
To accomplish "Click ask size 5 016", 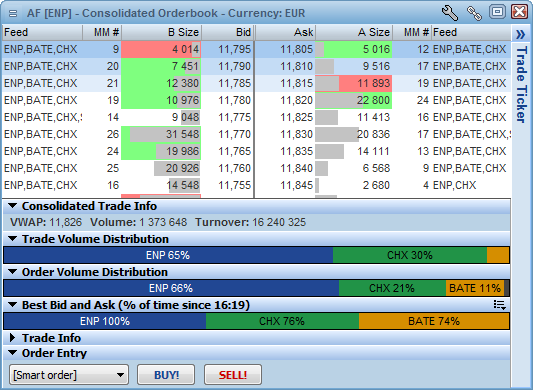I will 376,49.
